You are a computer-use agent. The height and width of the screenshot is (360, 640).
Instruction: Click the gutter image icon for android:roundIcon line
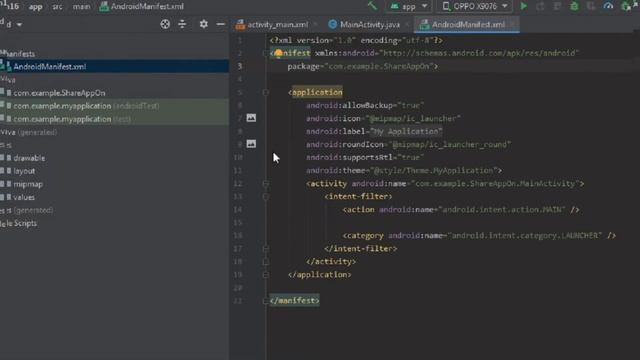tap(251, 144)
